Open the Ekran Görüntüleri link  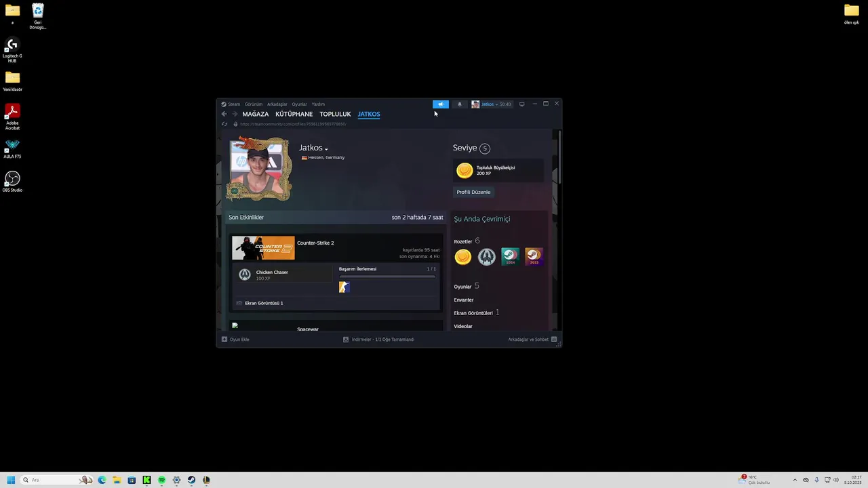pyautogui.click(x=473, y=313)
